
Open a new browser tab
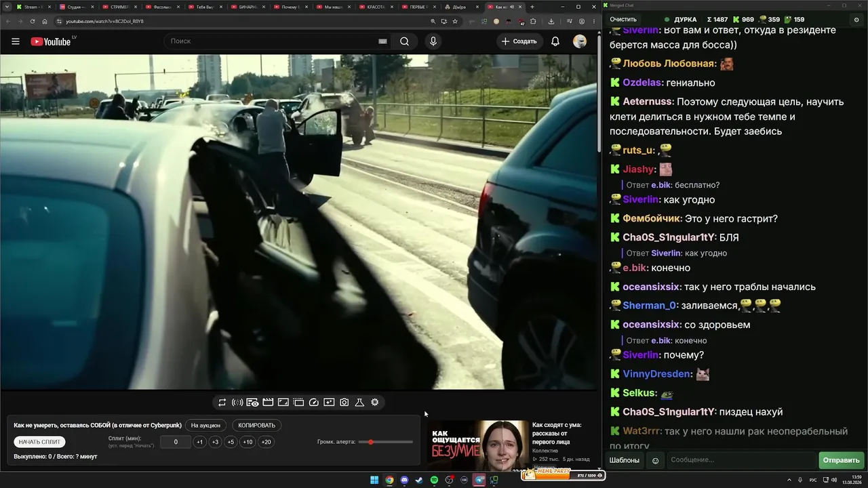tap(532, 7)
